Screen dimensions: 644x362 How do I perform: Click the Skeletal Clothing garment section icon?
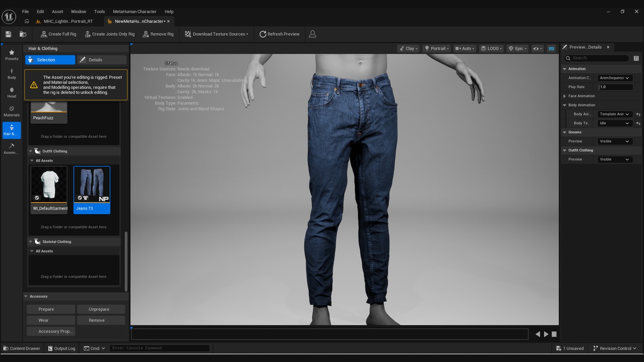point(37,242)
